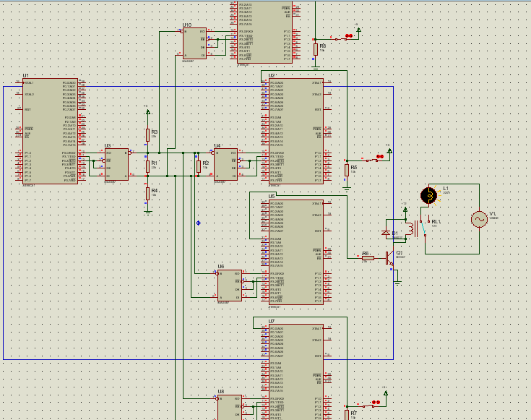Click the ground symbol below R8

point(316,68)
